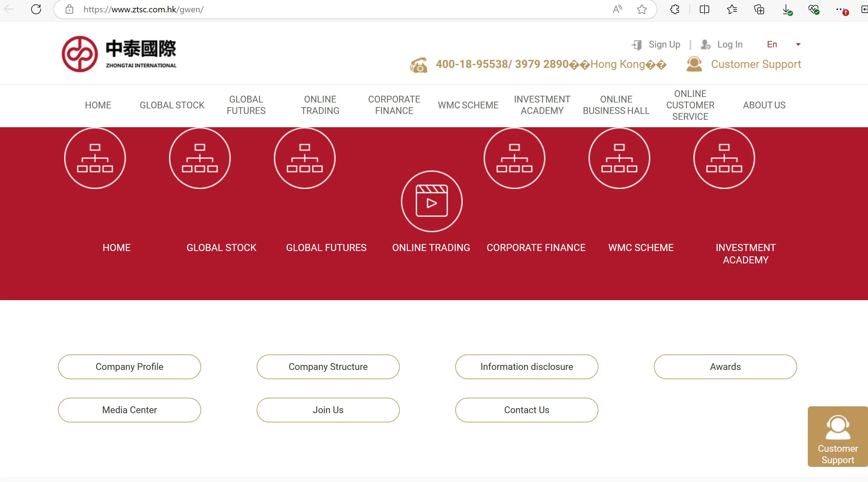868x482 pixels.
Task: Add page to favorites star
Action: click(642, 9)
